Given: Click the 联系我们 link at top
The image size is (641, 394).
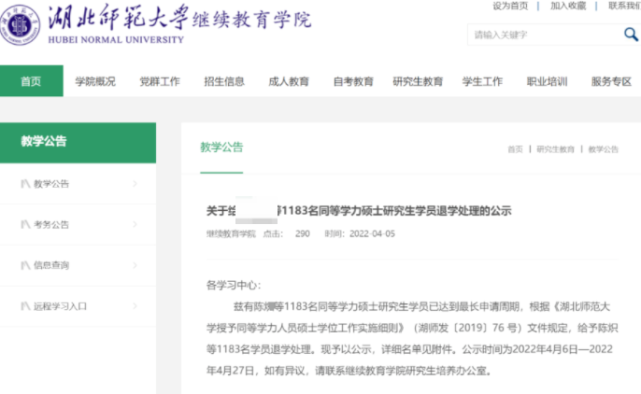Looking at the screenshot, I should click(625, 6).
